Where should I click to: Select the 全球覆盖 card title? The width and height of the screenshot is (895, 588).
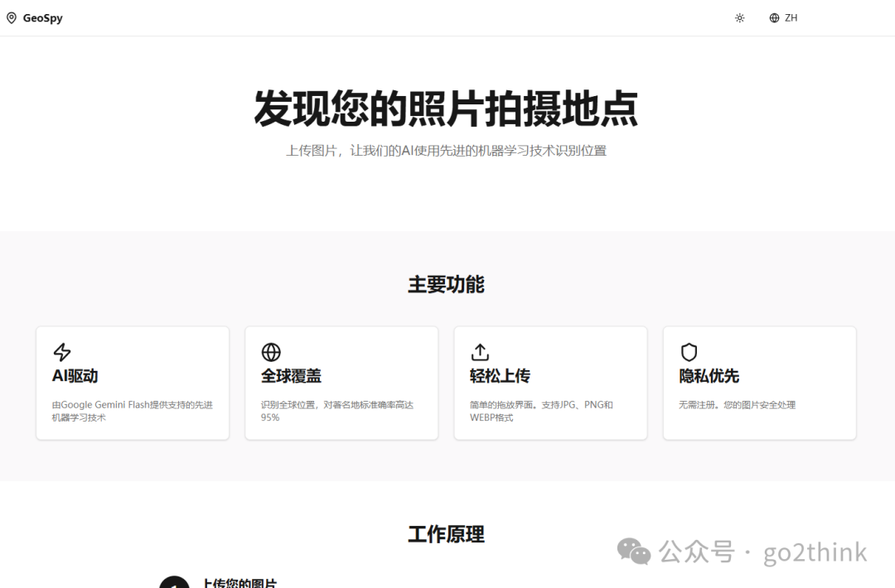tap(291, 376)
